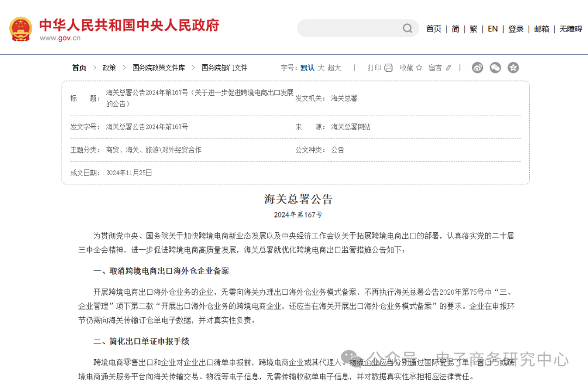Image resolution: width=588 pixels, height=383 pixels.
Task: Open 邮箱 from the header links
Action: click(x=541, y=29)
